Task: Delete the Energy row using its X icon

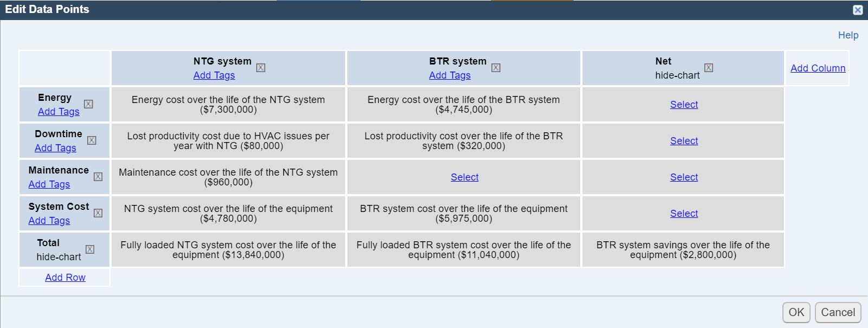Action: 88,104
